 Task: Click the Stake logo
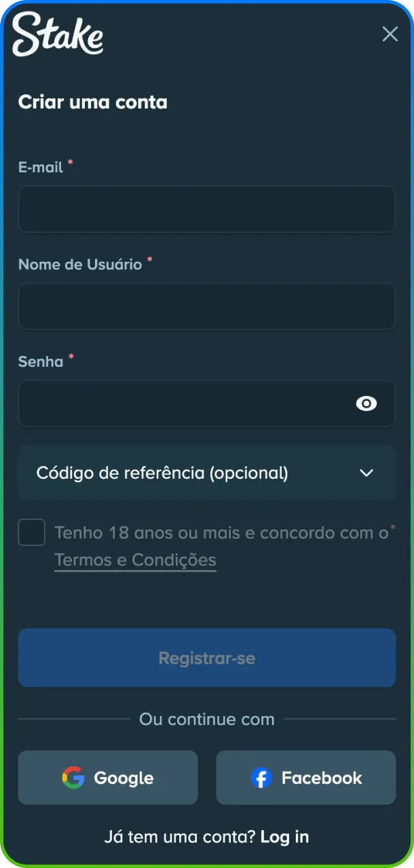pyautogui.click(x=58, y=34)
